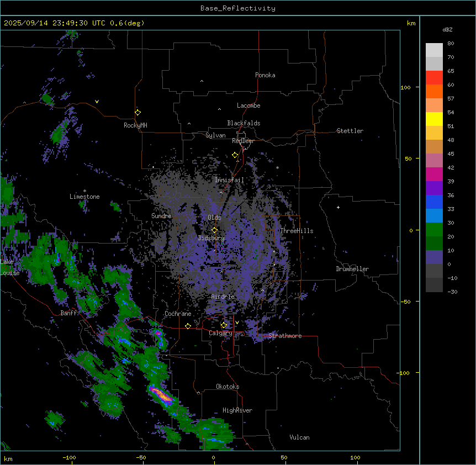Viewport: 476px width, 465px height.
Task: Pick the magenta swatch in the dBZ legend
Action: tap(434, 174)
